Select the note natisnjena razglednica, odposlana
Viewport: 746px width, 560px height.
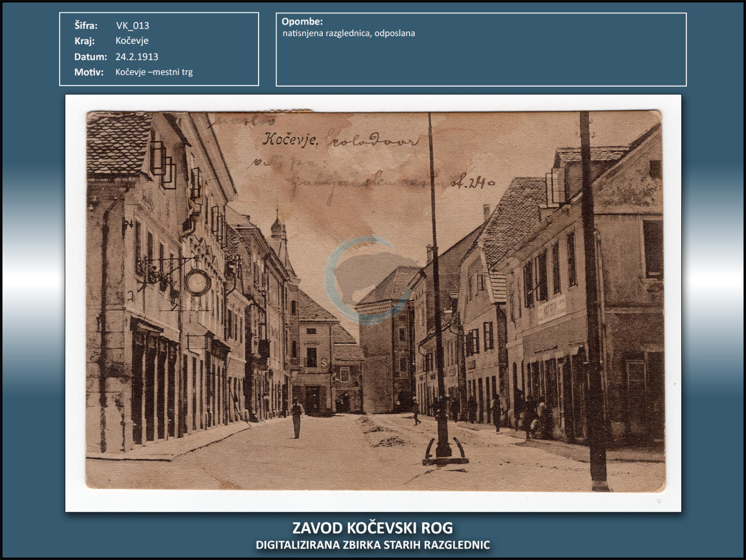pos(349,33)
